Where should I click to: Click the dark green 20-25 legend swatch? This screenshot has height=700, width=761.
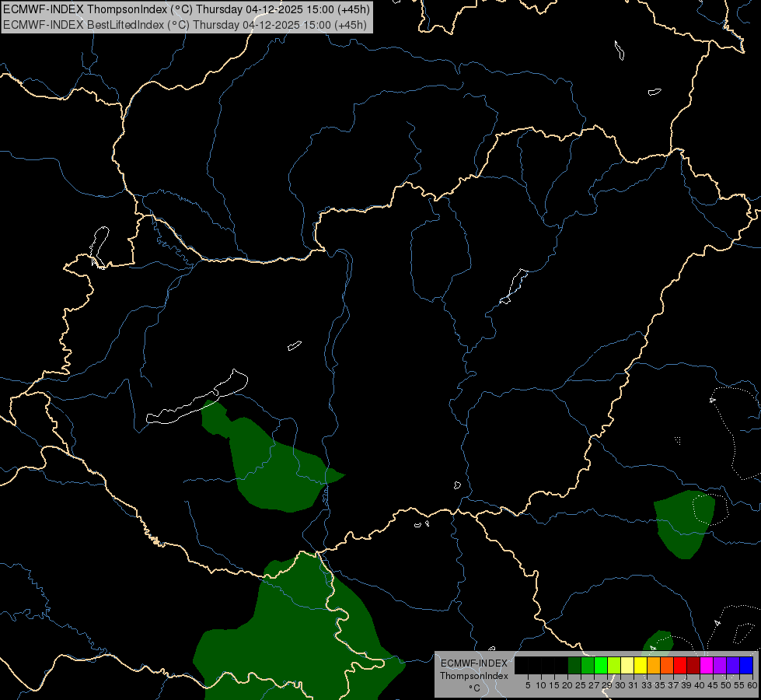click(574, 665)
